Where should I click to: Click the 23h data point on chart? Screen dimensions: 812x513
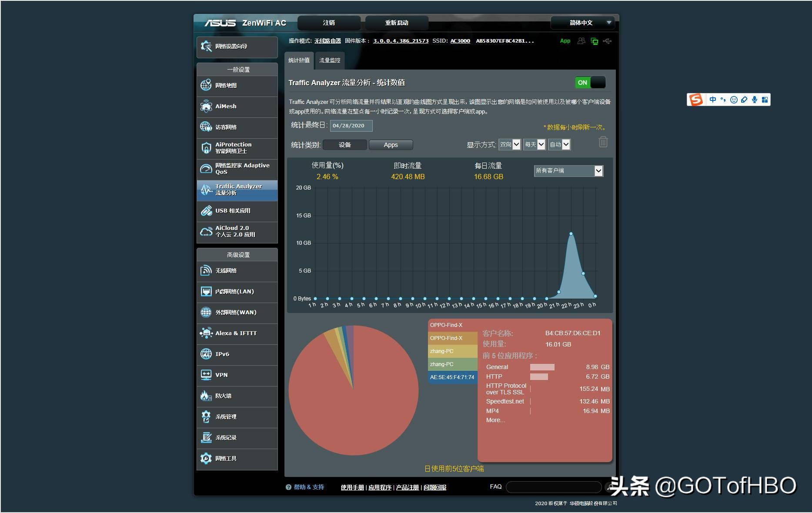coord(583,273)
